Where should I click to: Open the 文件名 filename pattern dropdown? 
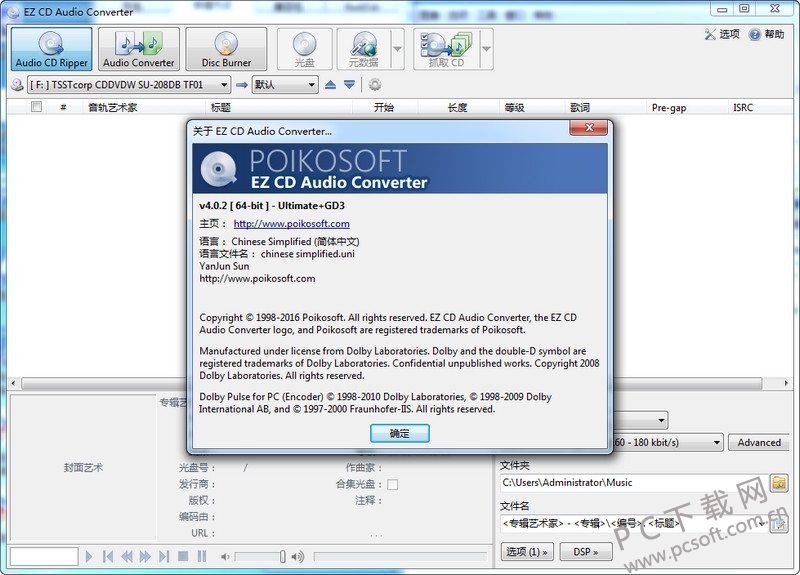(762, 523)
